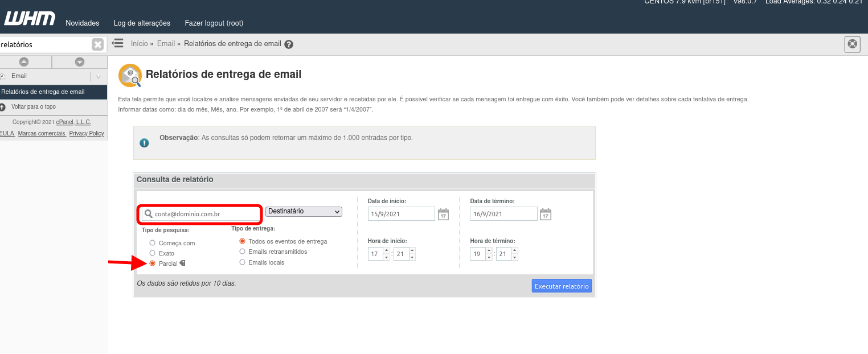Click the support lifebuoy icon
868x354 pixels.
tap(852, 44)
